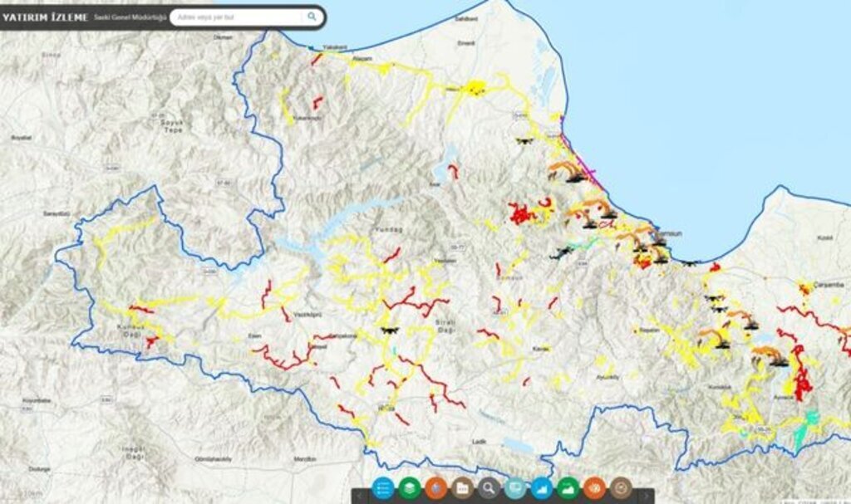Click the drone marker near Sıralı Dağı
851x504 pixels.
click(x=388, y=330)
